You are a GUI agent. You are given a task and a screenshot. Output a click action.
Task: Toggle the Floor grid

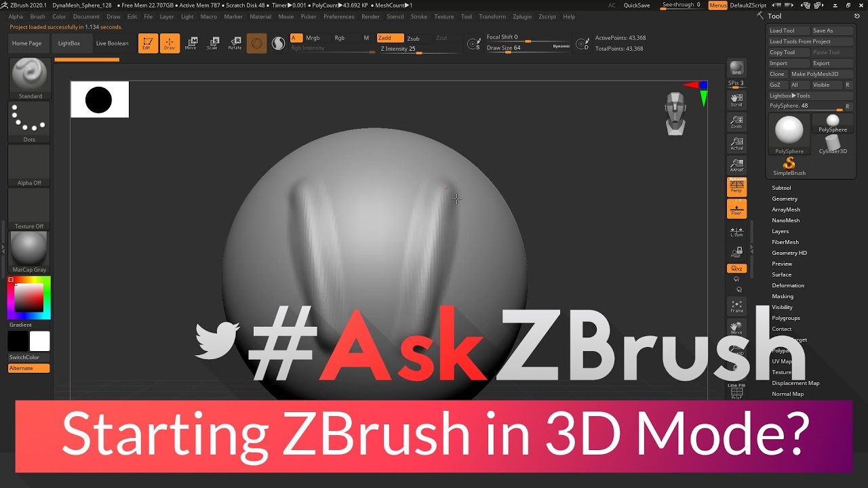(736, 209)
